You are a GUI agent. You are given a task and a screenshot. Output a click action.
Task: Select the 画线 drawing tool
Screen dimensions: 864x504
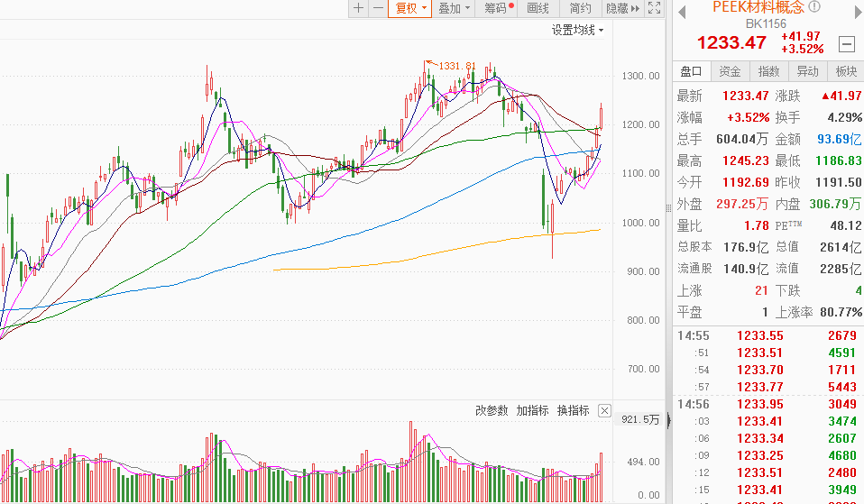point(538,8)
